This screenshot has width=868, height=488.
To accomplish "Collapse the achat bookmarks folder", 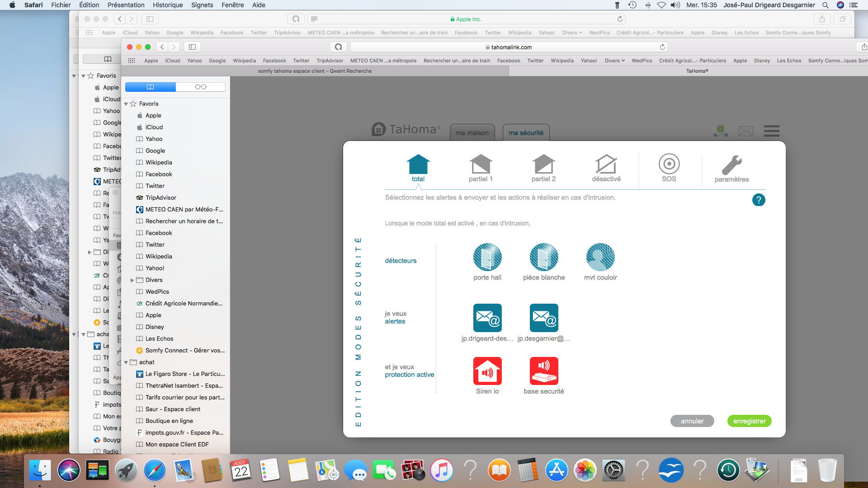I will [126, 362].
